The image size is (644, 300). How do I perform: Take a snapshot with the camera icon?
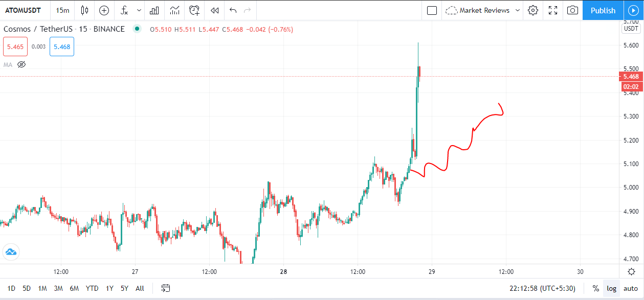click(x=572, y=10)
